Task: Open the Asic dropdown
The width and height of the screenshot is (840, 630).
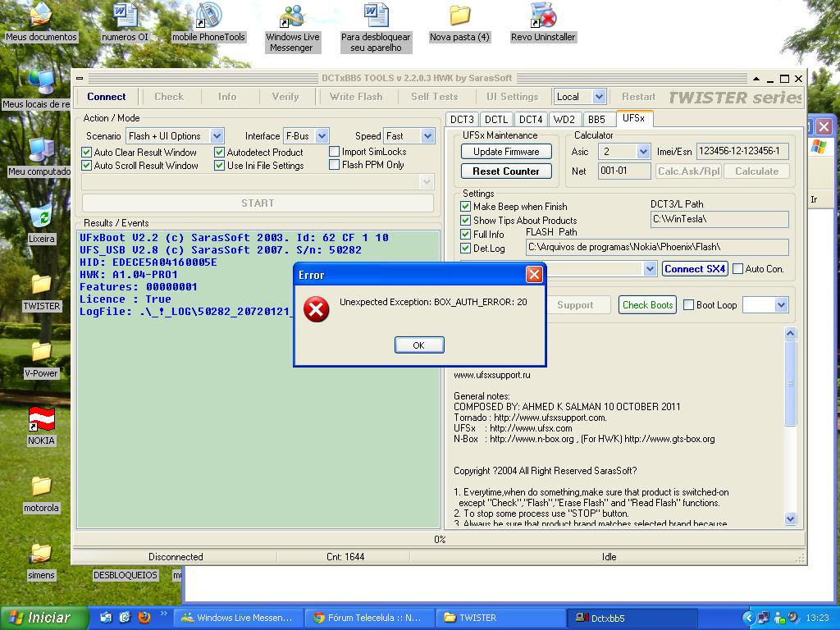Action: pyautogui.click(x=643, y=152)
